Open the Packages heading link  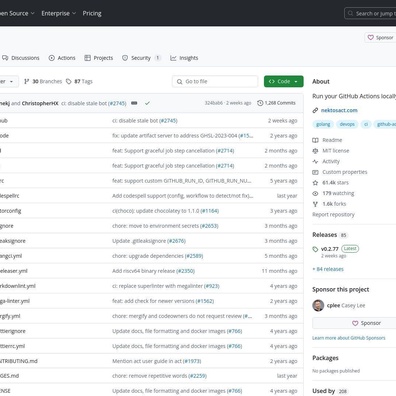[x=325, y=358]
